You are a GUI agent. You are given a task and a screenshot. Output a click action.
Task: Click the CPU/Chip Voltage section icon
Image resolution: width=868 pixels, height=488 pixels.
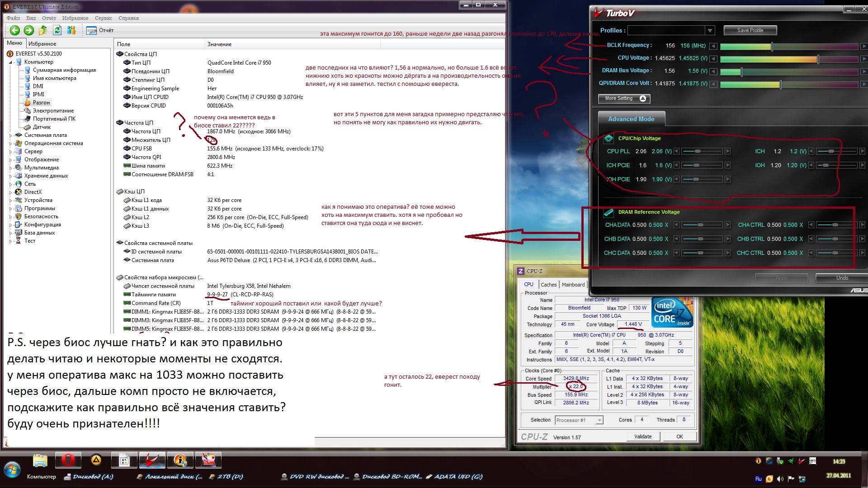[x=609, y=139]
